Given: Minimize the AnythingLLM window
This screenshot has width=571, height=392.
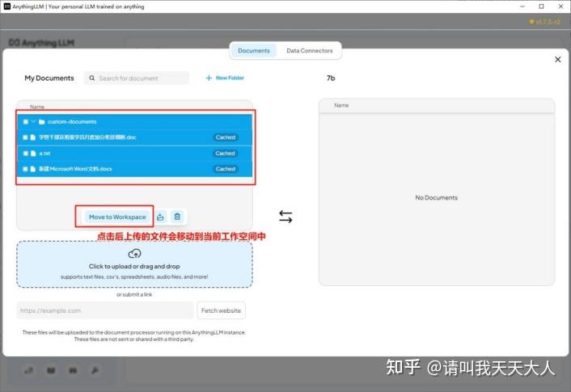Looking at the screenshot, I should [522, 6].
